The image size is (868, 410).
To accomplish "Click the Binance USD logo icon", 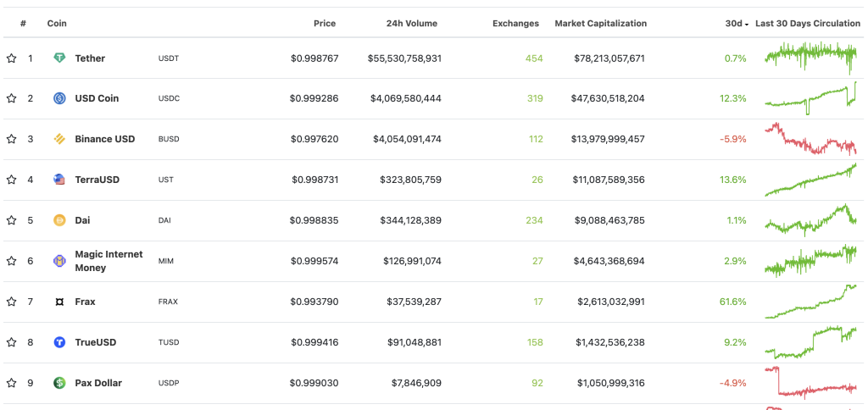I will coord(59,139).
